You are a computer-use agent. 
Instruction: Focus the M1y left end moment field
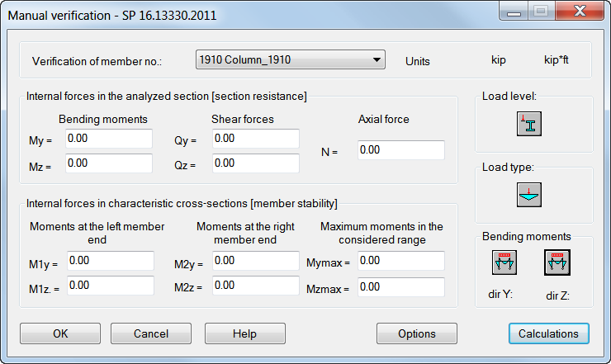click(111, 261)
